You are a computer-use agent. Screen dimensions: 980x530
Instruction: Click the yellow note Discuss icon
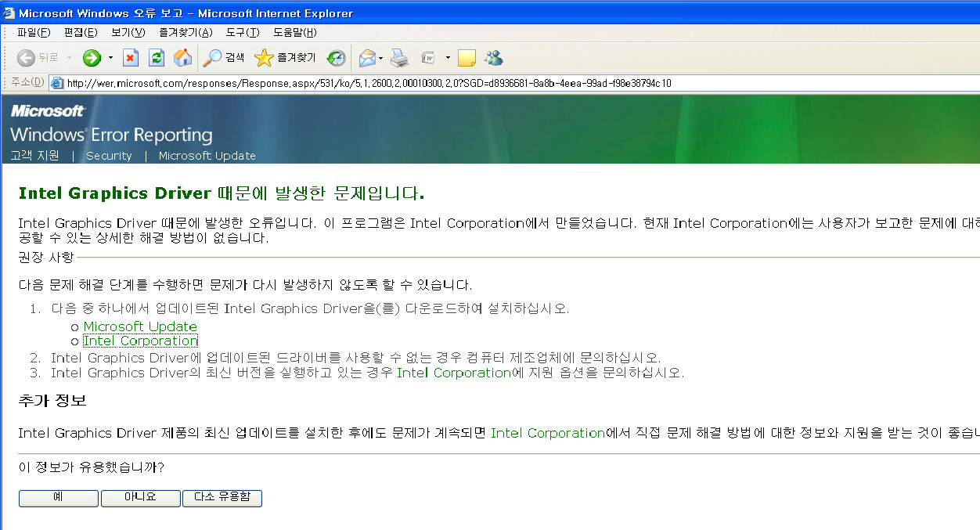[x=467, y=58]
